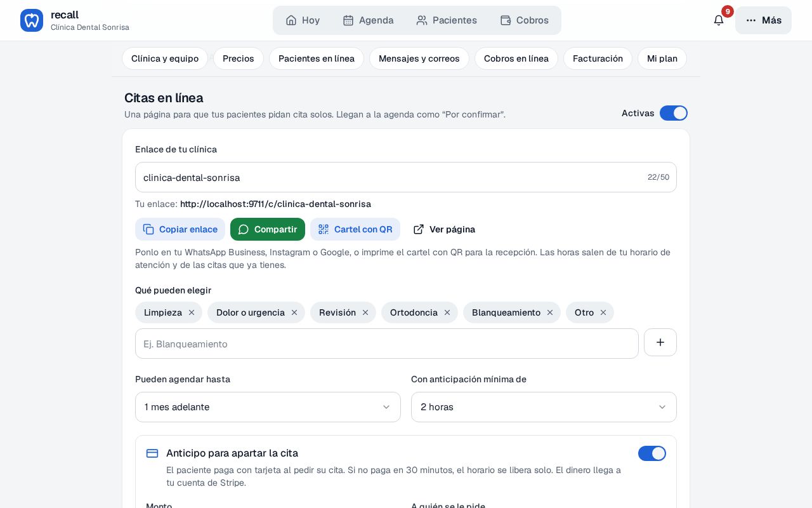Switch to Clínica y equipo tab

point(165,58)
